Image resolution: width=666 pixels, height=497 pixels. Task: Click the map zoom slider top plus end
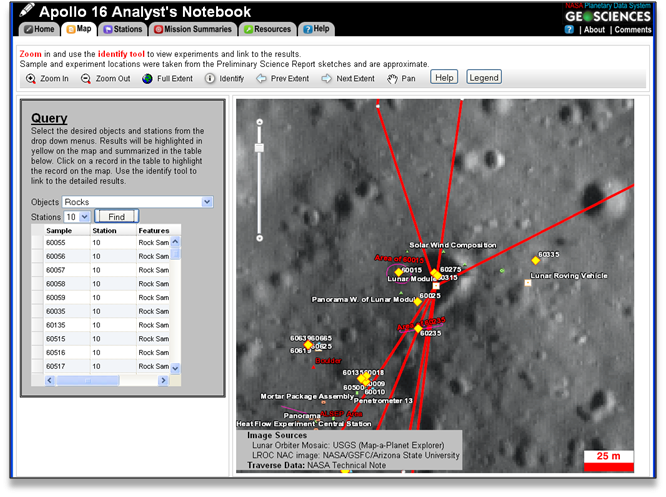260,122
